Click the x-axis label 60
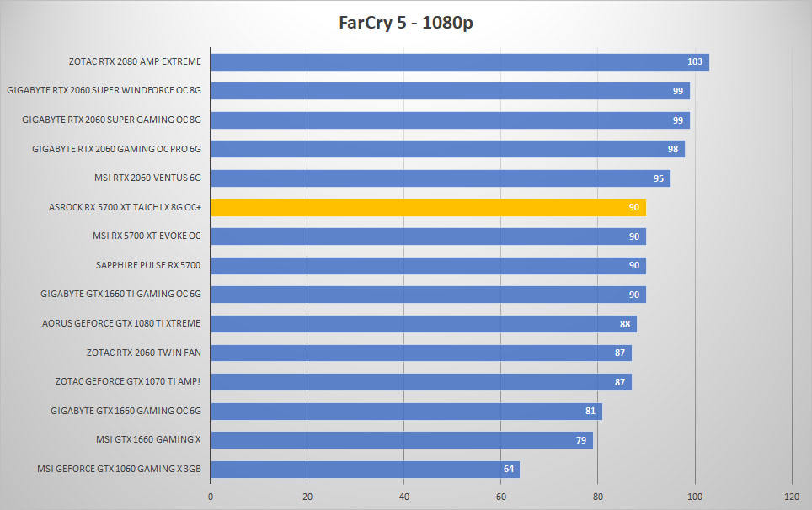 [501, 497]
